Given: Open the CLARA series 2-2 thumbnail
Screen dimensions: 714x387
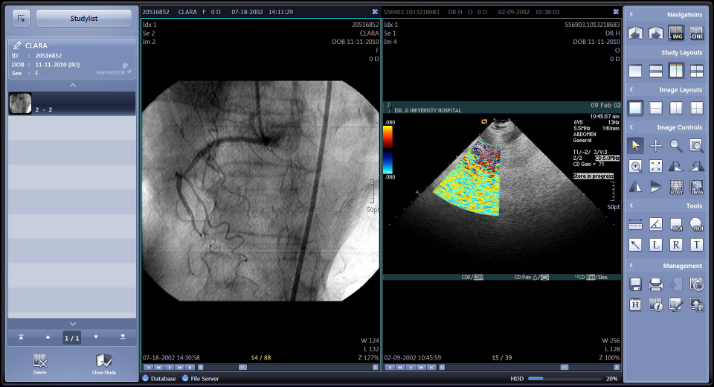Looking at the screenshot, I should coord(72,103).
